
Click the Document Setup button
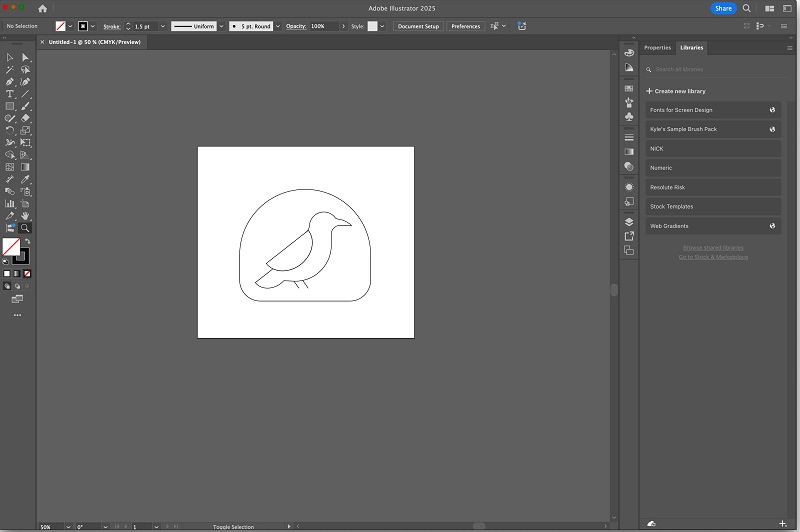pos(418,26)
